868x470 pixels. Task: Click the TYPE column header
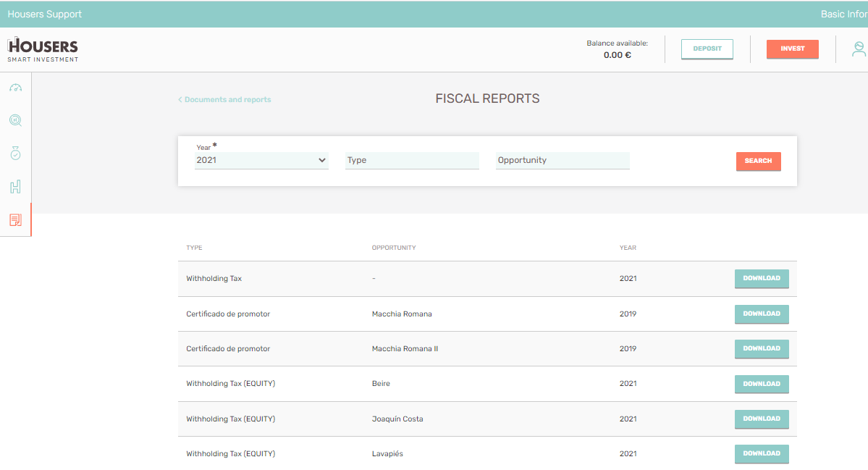tap(194, 248)
